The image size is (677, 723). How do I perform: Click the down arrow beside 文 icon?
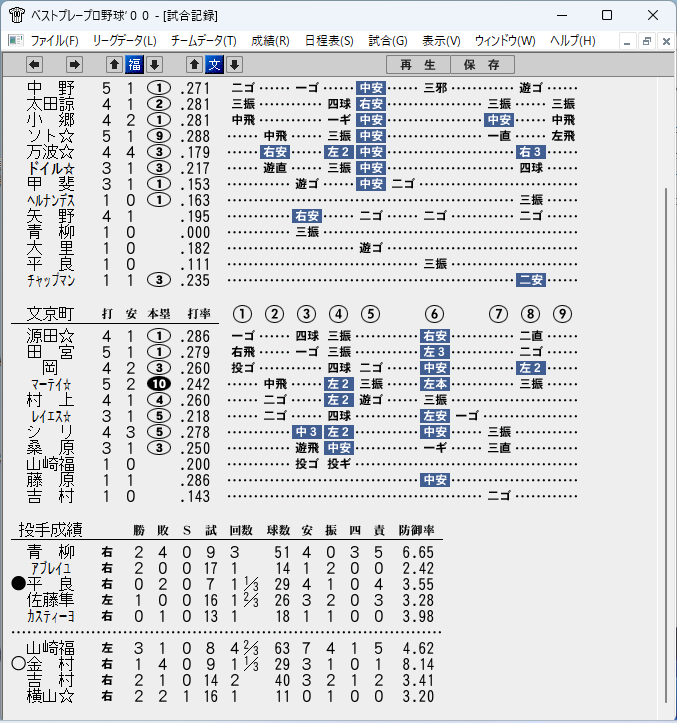tap(234, 65)
